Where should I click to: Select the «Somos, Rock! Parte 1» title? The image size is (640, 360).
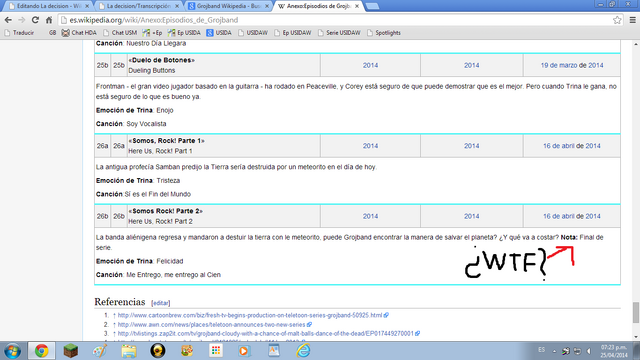(167, 140)
